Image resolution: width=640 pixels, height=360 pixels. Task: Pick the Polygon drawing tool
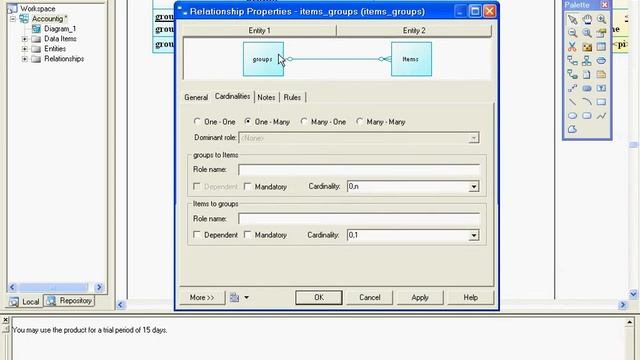(x=572, y=129)
